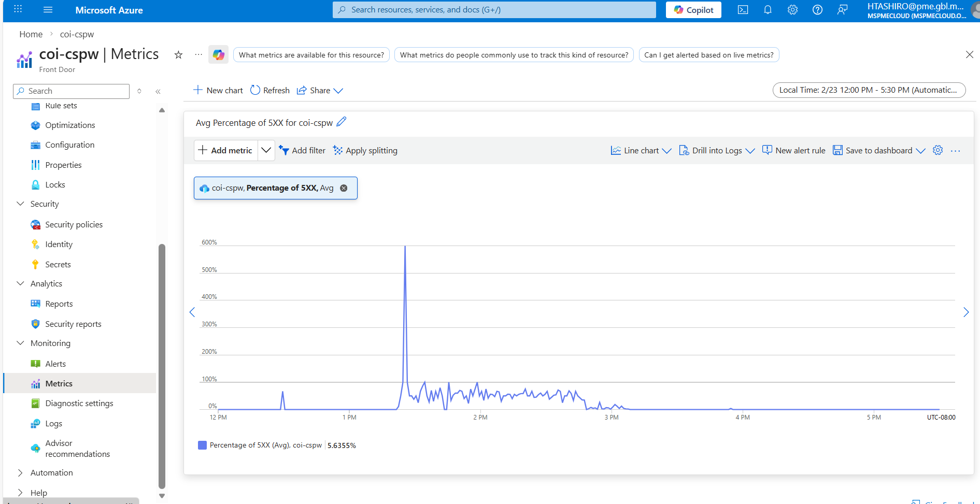Open the Save to dashboard dropdown

879,150
